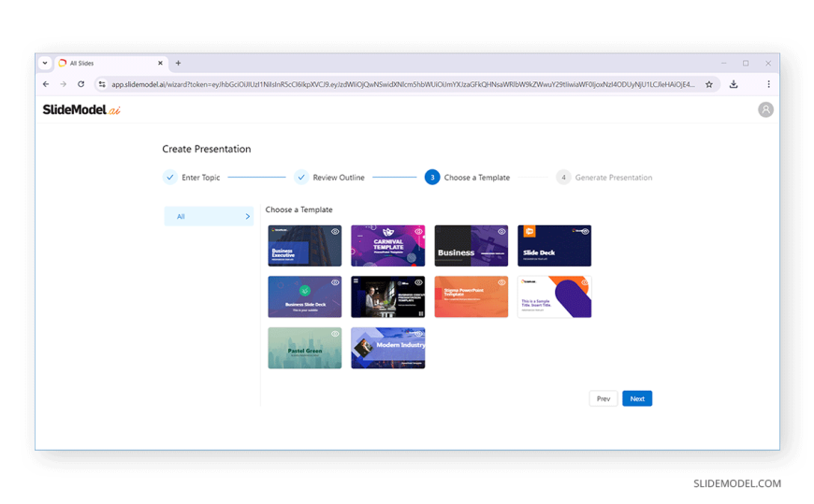Click the Prev button
814x504 pixels.
point(603,398)
